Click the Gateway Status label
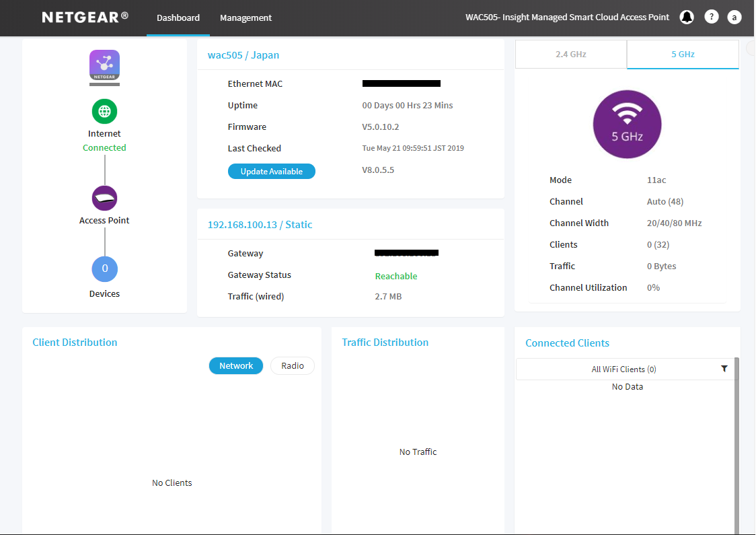 260,275
